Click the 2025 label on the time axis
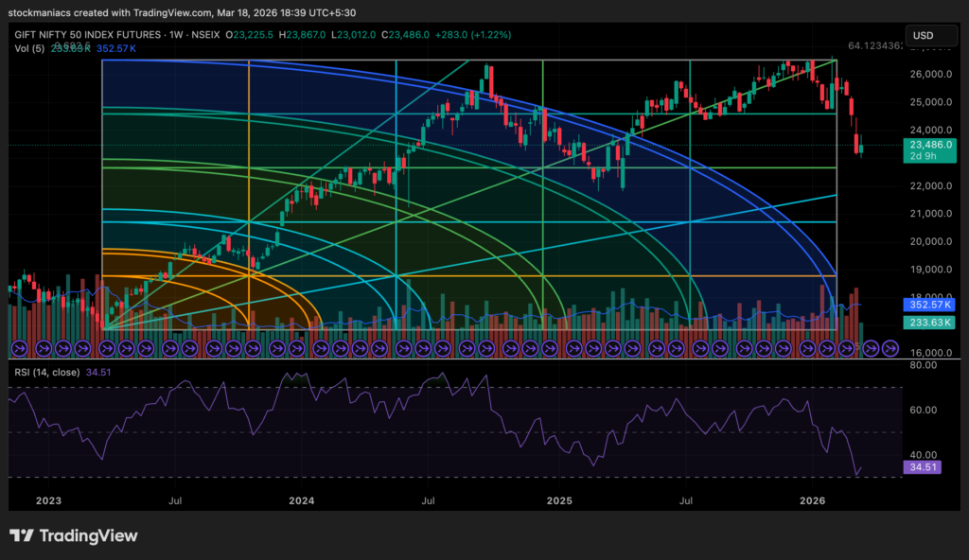 [x=558, y=501]
